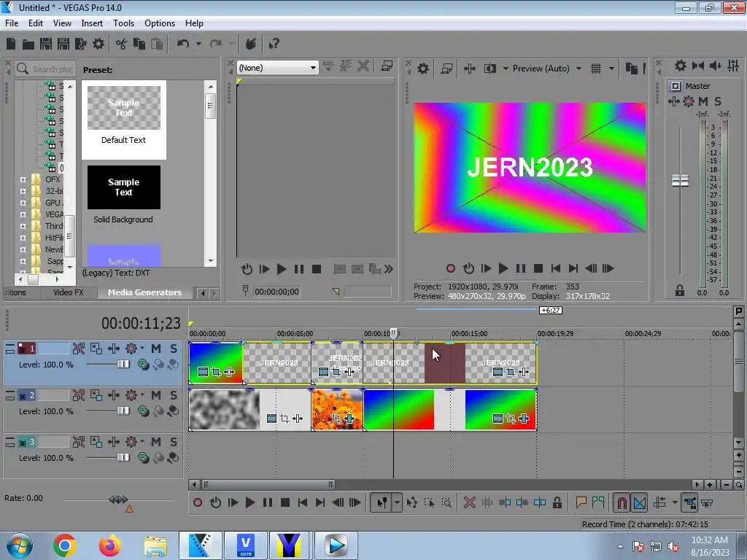Viewport: 747px width, 560px height.
Task: Create a new project from the toolbar
Action: [11, 44]
